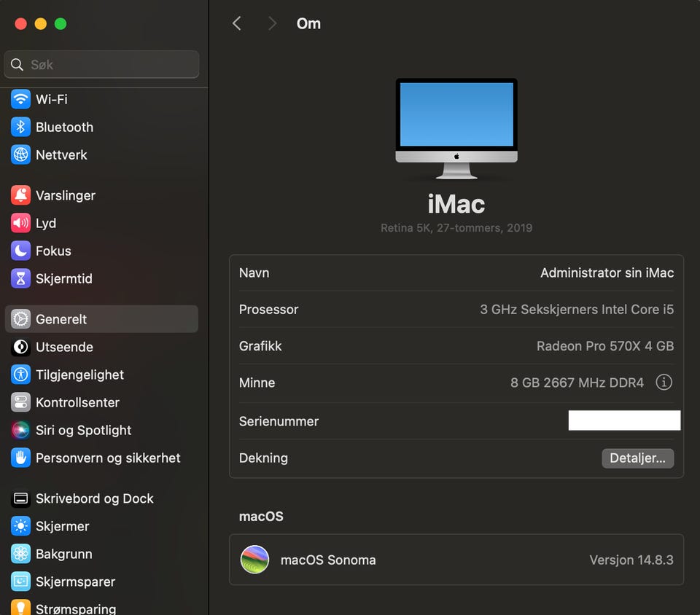
Task: Click the graphics value Radeon Pro 570X 4 GB
Action: pyautogui.click(x=605, y=346)
